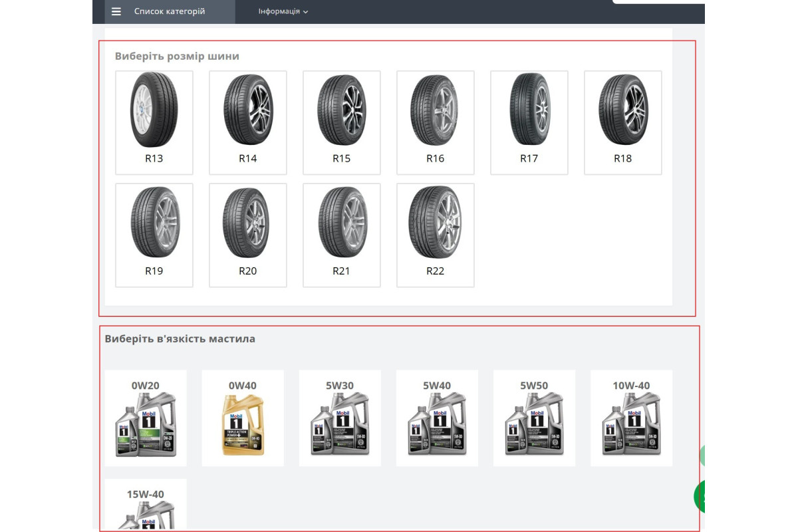Image resolution: width=798 pixels, height=532 pixels.
Task: Click the R22 size label
Action: click(436, 271)
